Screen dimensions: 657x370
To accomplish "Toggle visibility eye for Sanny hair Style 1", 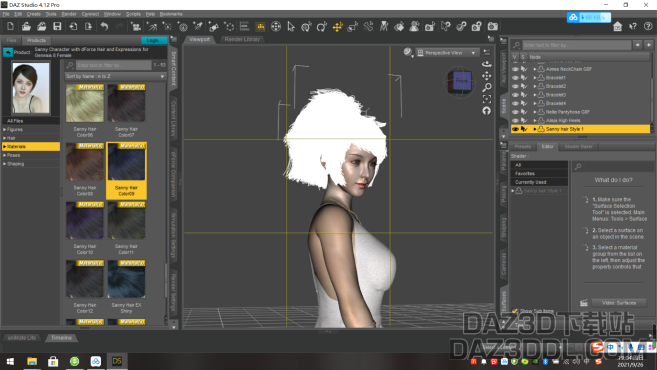I will (515, 129).
